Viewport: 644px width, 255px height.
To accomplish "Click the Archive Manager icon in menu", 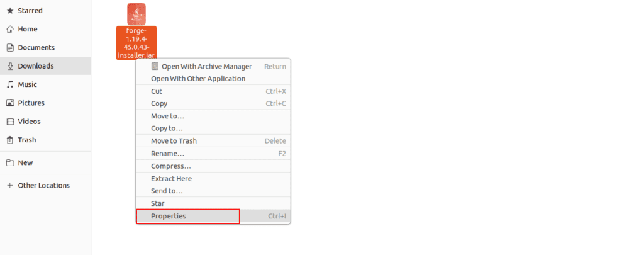I will 155,66.
